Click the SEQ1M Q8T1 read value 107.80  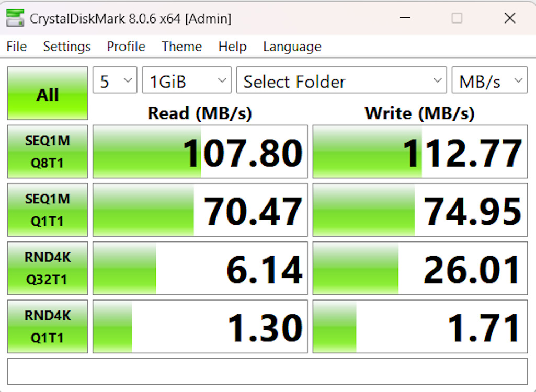[x=200, y=152]
